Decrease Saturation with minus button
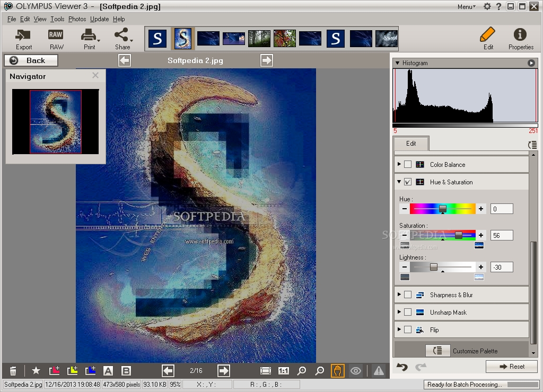 click(x=405, y=235)
